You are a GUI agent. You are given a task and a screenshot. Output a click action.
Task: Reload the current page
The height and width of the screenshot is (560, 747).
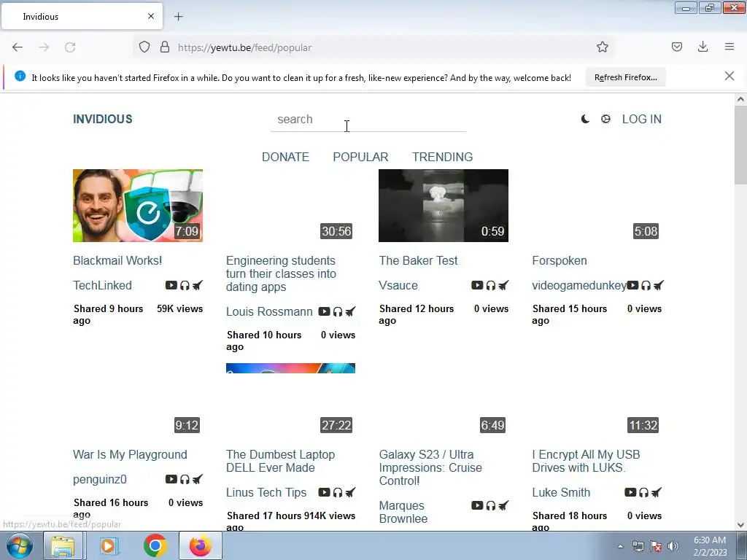click(x=70, y=47)
